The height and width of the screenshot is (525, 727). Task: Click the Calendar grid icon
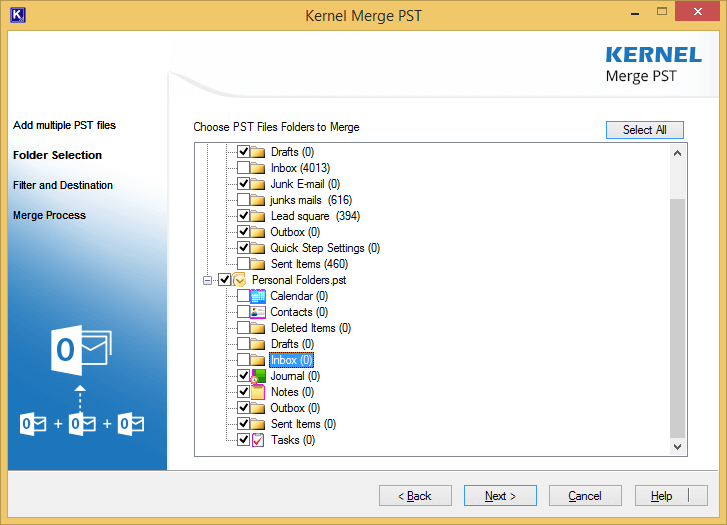pos(258,296)
